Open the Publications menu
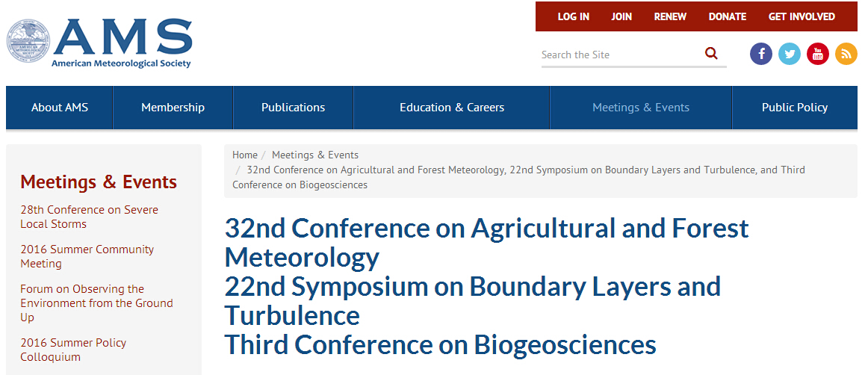Image resolution: width=868 pixels, height=375 pixels. click(x=293, y=108)
